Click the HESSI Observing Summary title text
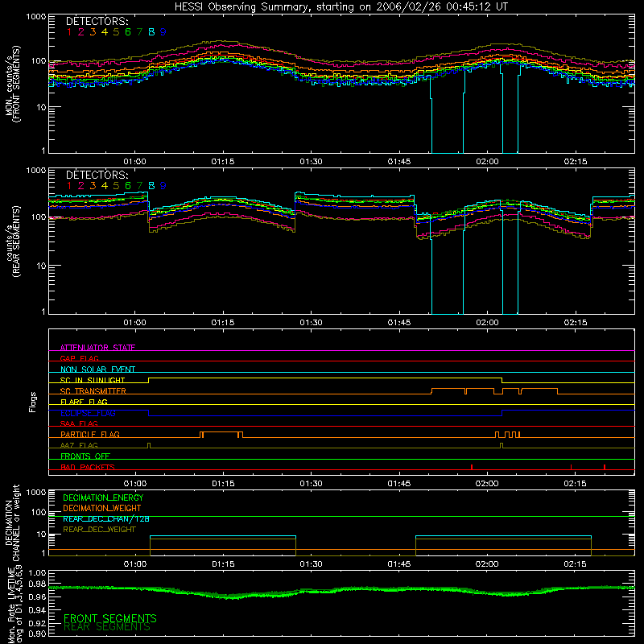Viewport: 644px width, 644px height. [341, 7]
